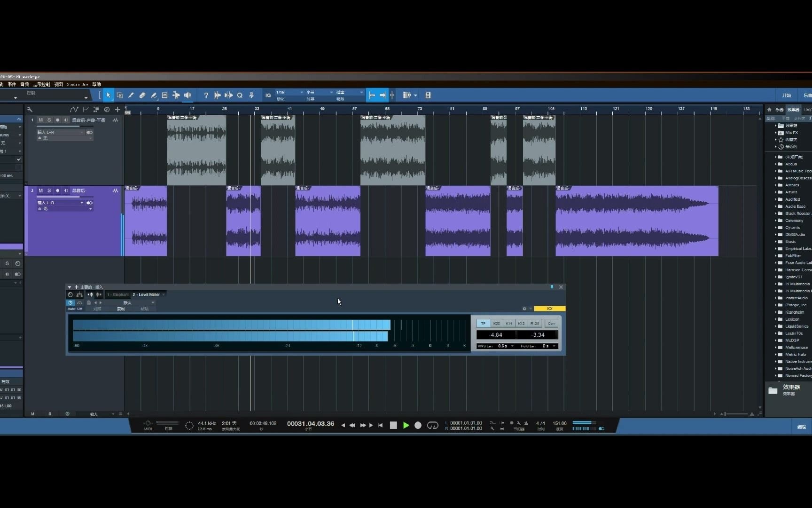Open the 事件 menu

tap(12, 85)
